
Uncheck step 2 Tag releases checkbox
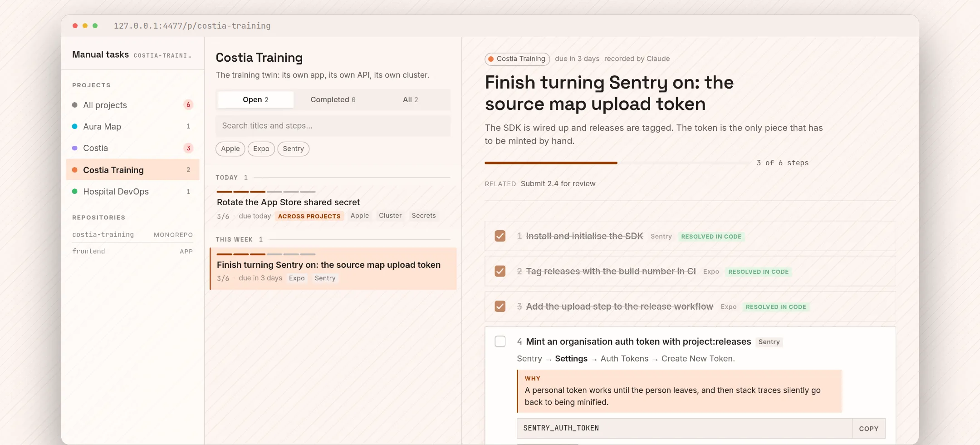500,271
